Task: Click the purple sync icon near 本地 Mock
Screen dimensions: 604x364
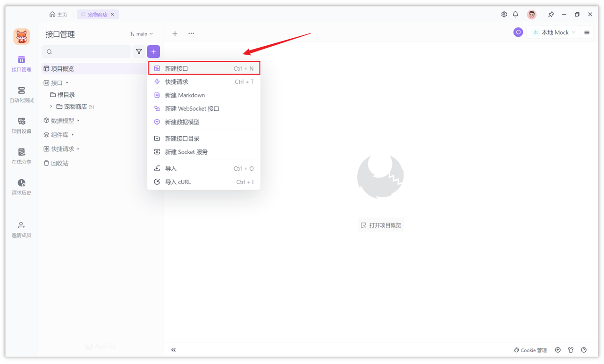Action: tap(518, 32)
